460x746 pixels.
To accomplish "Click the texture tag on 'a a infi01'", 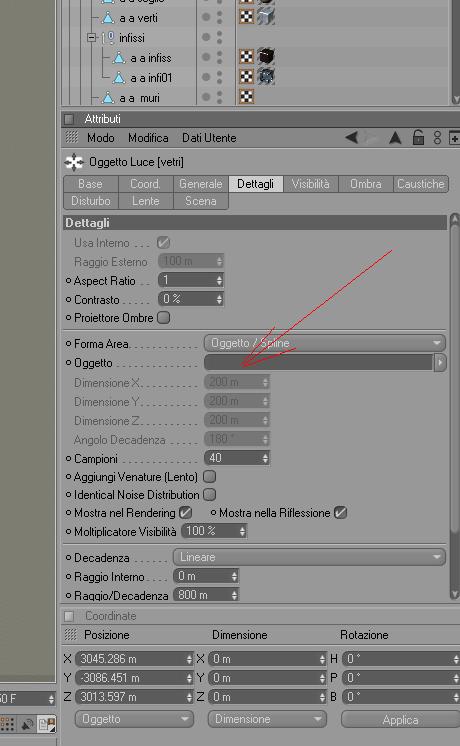I will pyautogui.click(x=246, y=77).
